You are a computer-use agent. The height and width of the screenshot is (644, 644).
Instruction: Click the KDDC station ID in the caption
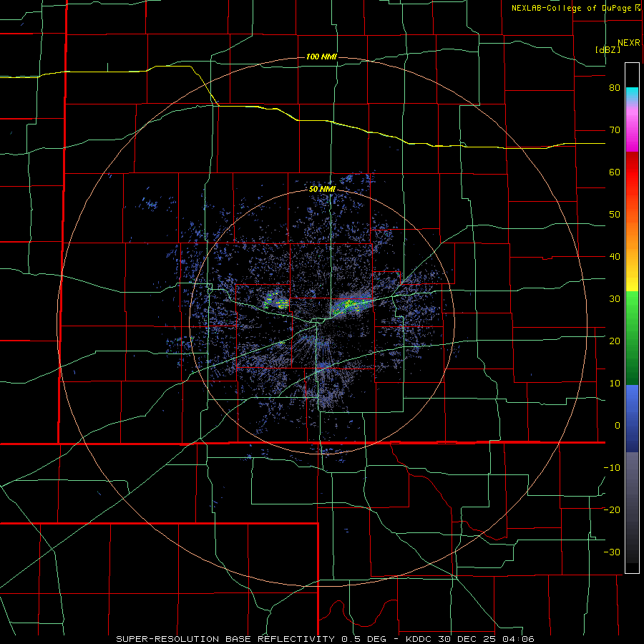click(x=419, y=639)
